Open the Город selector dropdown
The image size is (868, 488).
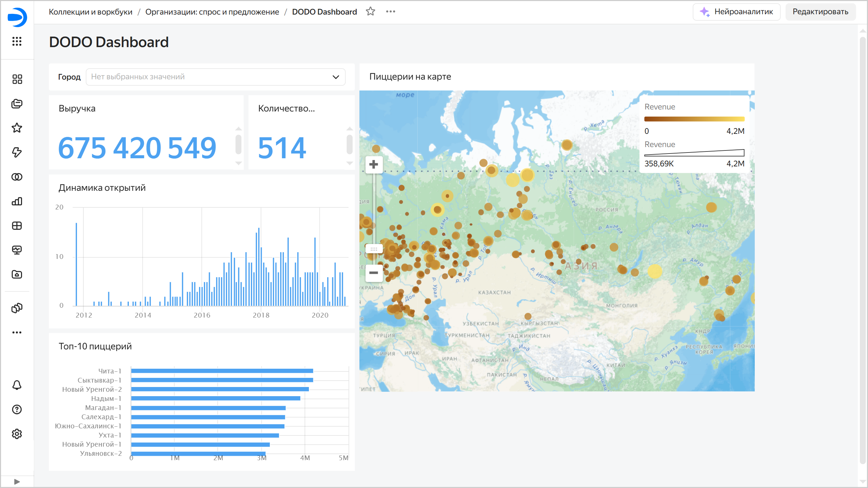click(216, 77)
